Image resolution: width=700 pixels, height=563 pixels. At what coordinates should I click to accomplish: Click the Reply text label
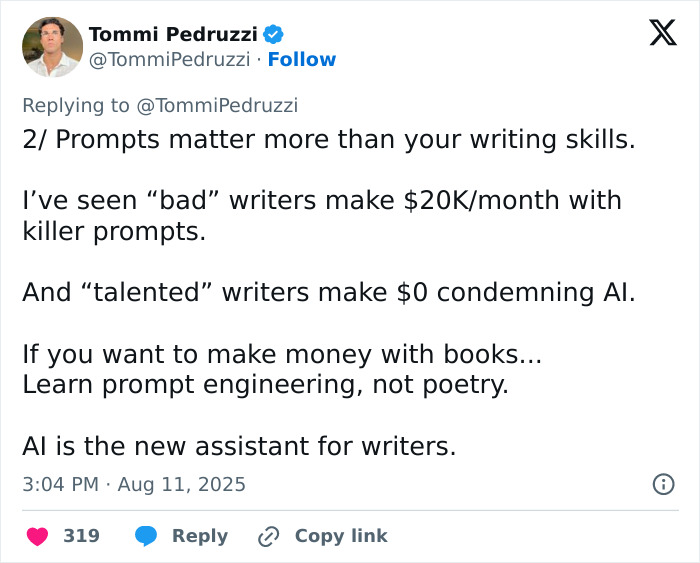point(200,536)
